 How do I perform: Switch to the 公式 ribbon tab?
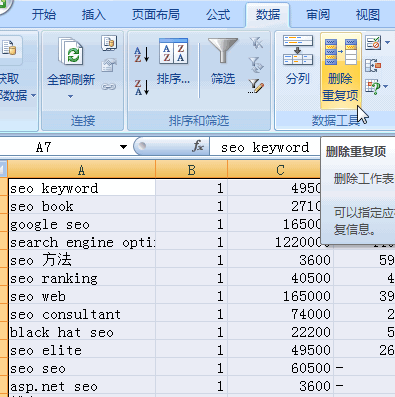[x=218, y=15]
